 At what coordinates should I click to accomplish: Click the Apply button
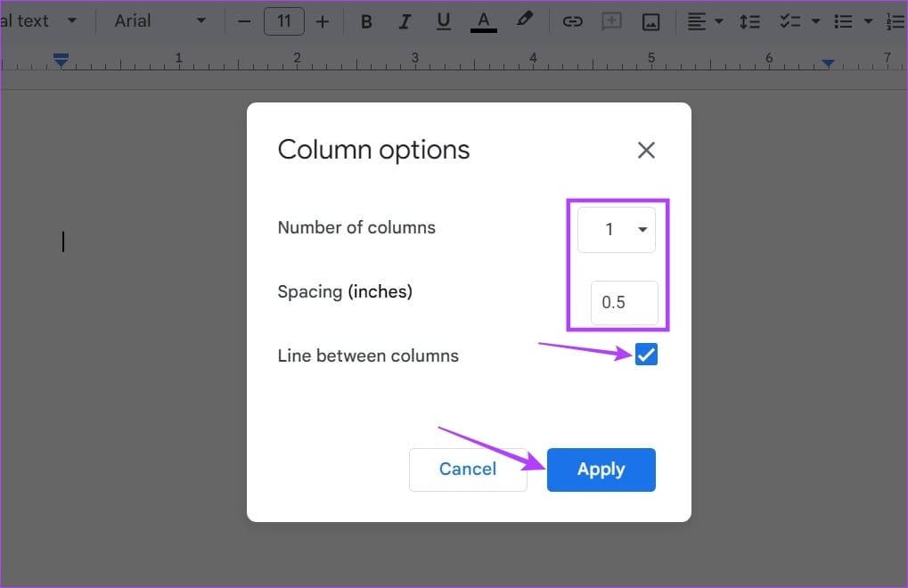601,470
